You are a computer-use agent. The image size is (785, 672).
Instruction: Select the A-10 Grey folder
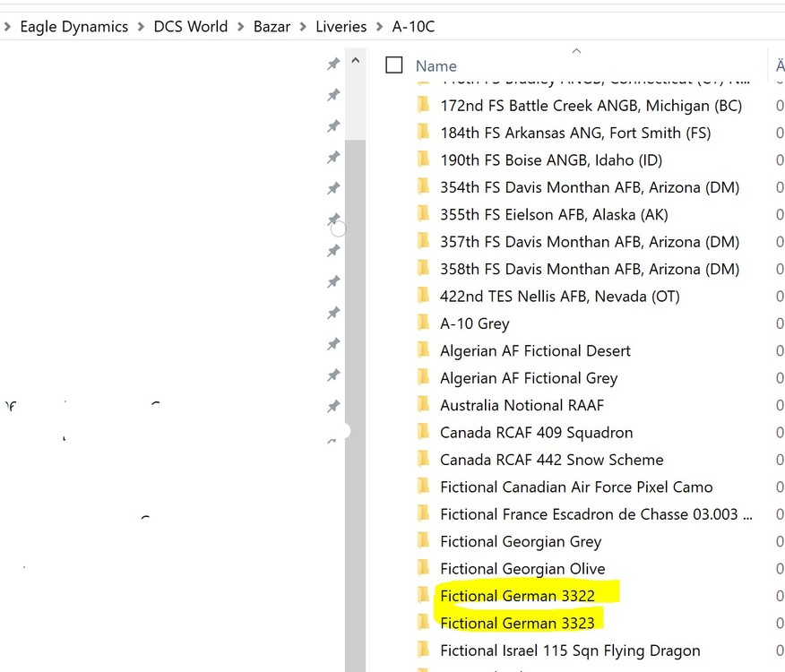[x=475, y=323]
